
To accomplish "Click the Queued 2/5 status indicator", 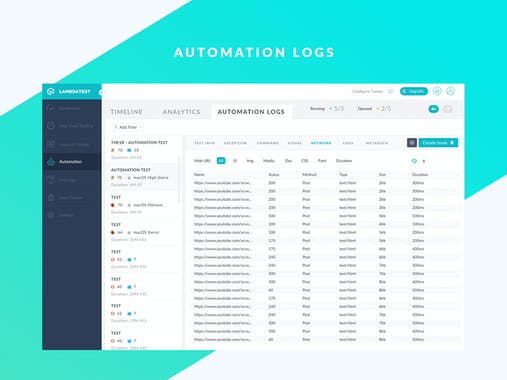I will (374, 109).
